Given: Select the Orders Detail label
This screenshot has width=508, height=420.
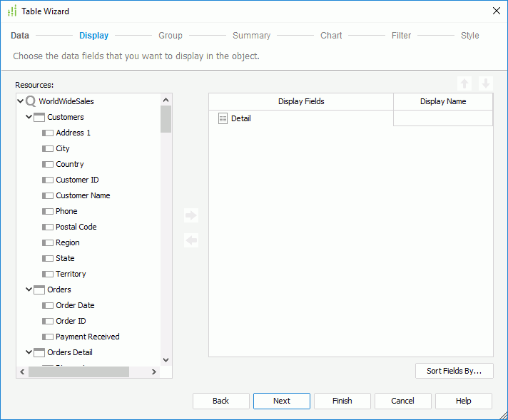Looking at the screenshot, I should (70, 352).
